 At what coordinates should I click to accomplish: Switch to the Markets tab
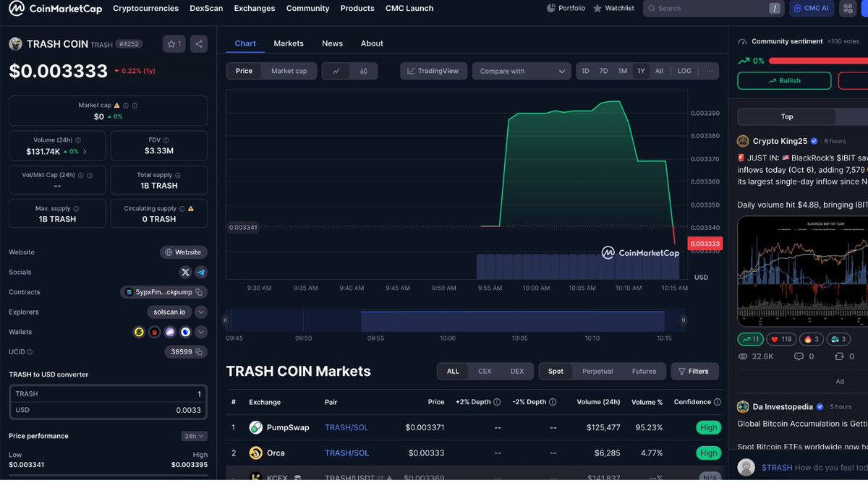(x=289, y=43)
